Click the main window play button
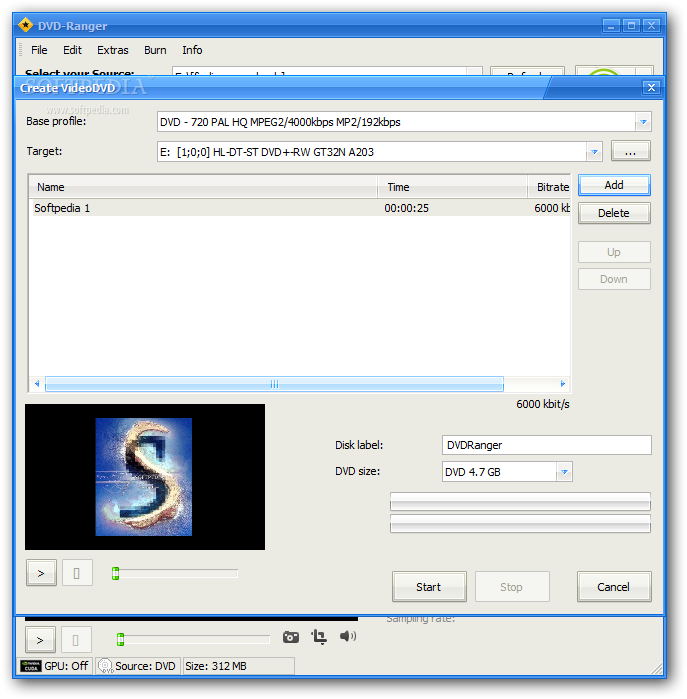687x699 pixels. coord(40,640)
